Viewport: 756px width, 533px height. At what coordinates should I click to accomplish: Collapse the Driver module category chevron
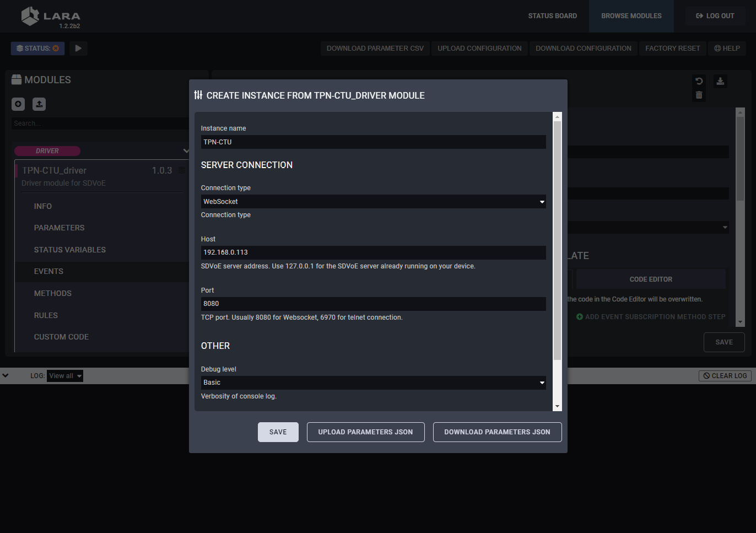pos(186,150)
